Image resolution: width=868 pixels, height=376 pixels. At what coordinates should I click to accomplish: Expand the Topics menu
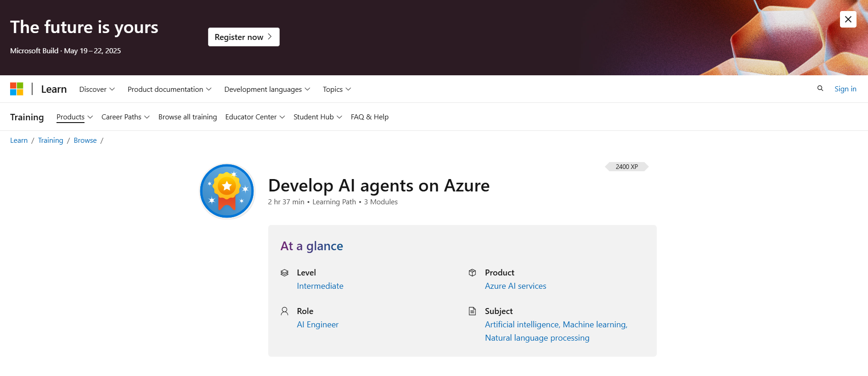[x=337, y=90]
